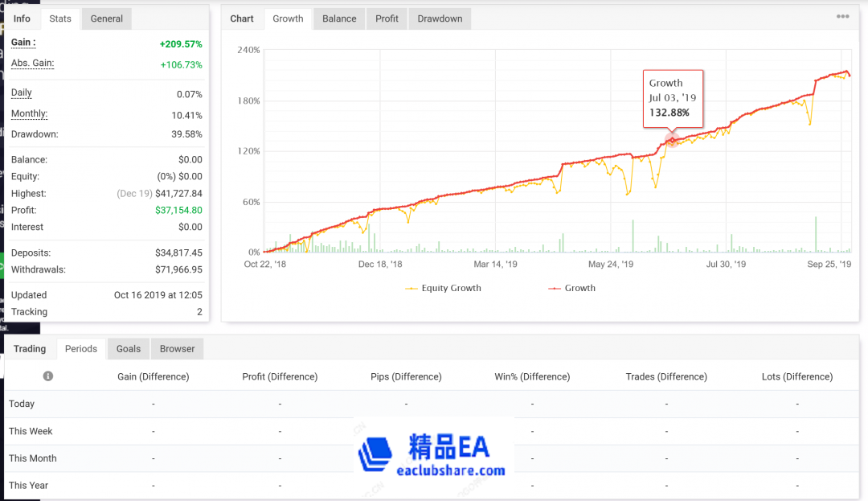
Task: Switch to the Periods tab
Action: [x=80, y=348]
